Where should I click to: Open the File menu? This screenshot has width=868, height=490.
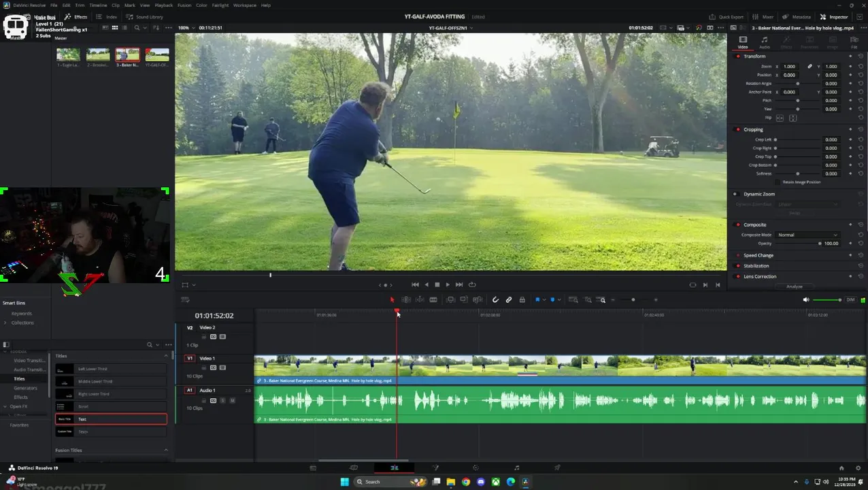click(x=53, y=5)
